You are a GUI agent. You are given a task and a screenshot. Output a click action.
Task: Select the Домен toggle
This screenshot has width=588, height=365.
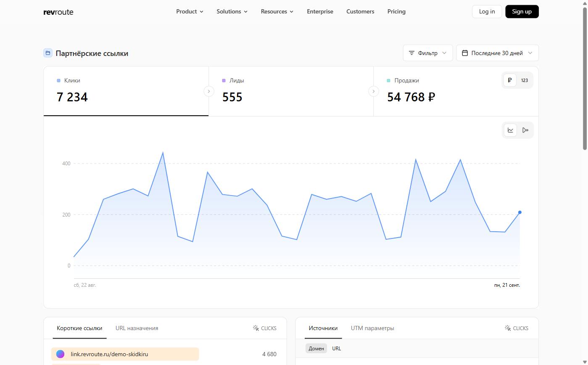[x=316, y=349]
